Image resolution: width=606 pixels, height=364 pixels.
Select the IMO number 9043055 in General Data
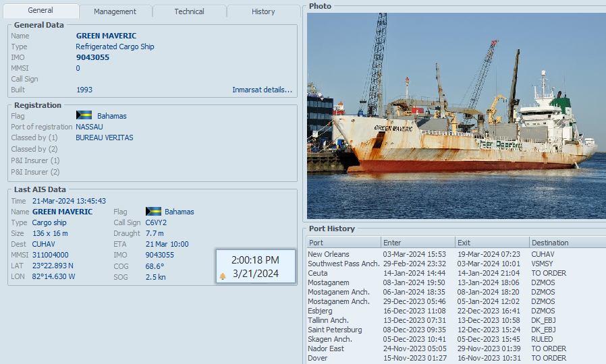coord(92,57)
